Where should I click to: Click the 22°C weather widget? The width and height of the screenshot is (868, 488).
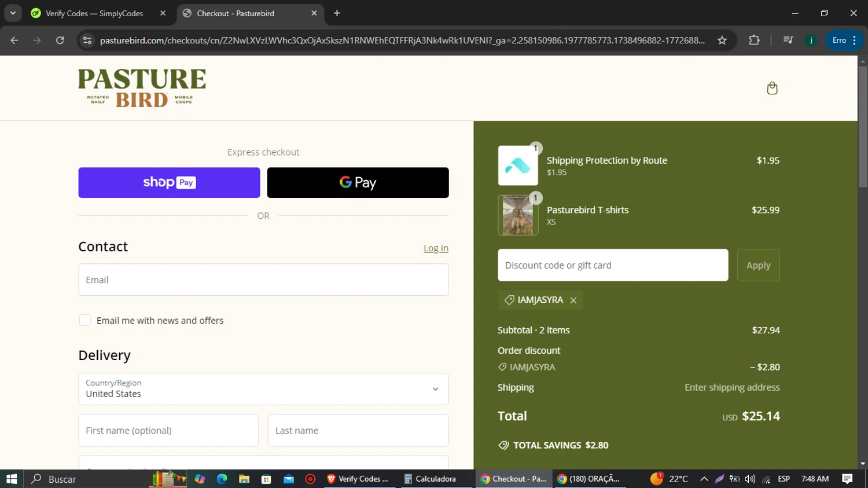pyautogui.click(x=670, y=479)
